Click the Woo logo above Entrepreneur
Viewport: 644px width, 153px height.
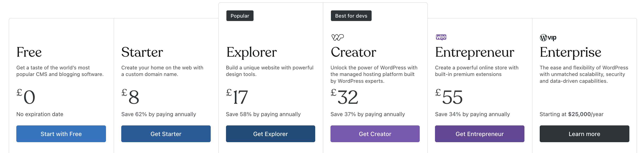point(441,37)
